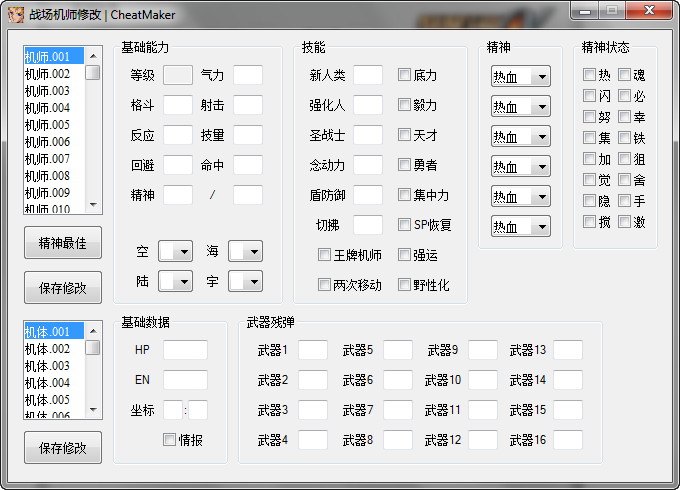Image resolution: width=680 pixels, height=490 pixels.
Task: Select 机师.003 in the pilot list
Action: coord(48,91)
